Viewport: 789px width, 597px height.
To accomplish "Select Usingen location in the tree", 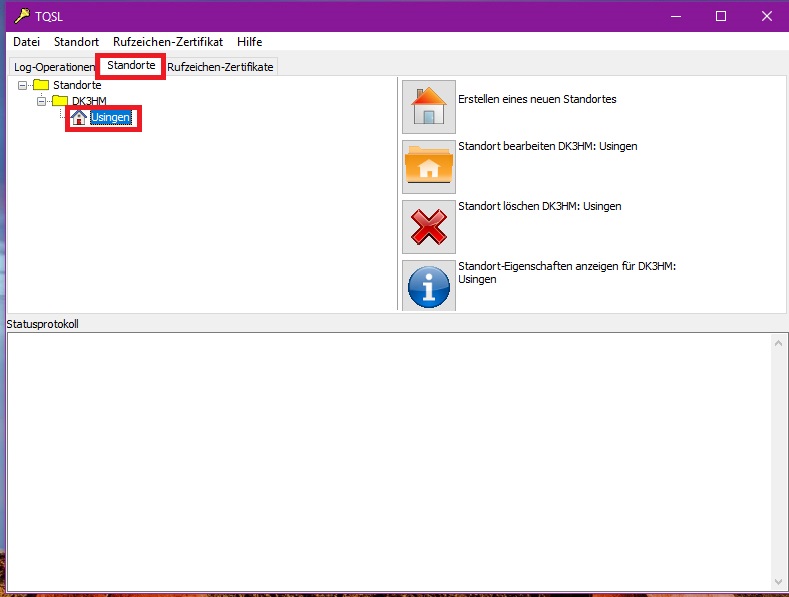I will [111, 117].
